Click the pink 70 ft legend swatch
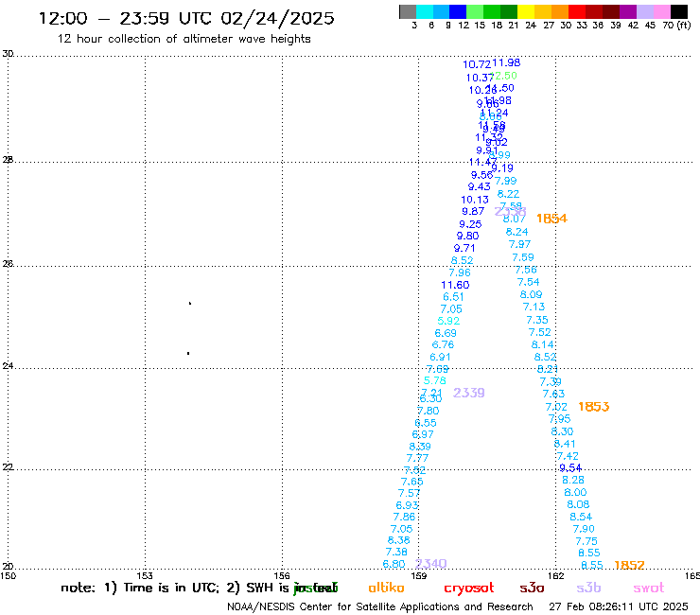 [x=661, y=12]
